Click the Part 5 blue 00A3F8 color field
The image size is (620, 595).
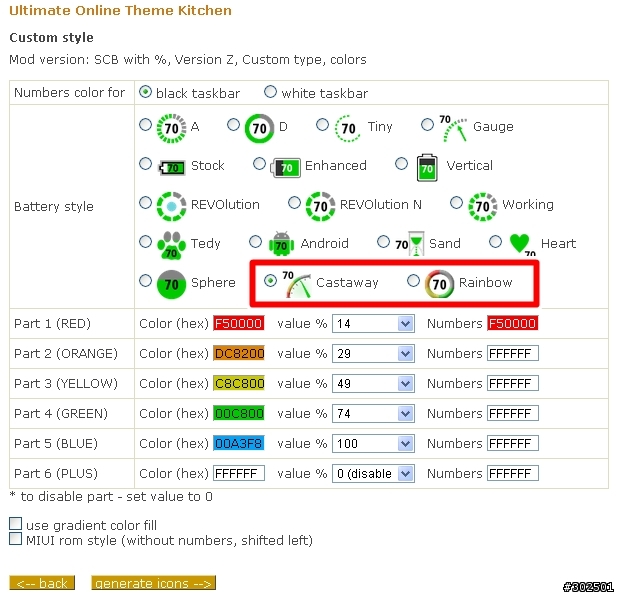click(x=239, y=444)
